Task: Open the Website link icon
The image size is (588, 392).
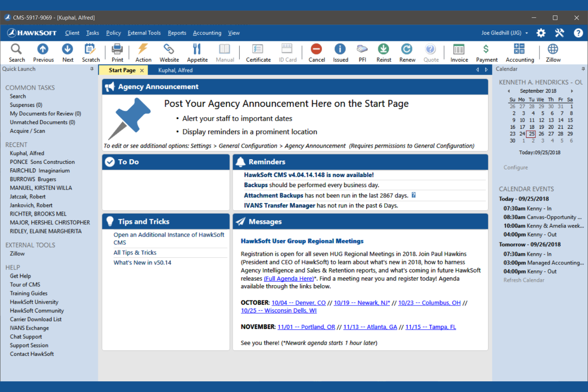Action: pos(169,53)
